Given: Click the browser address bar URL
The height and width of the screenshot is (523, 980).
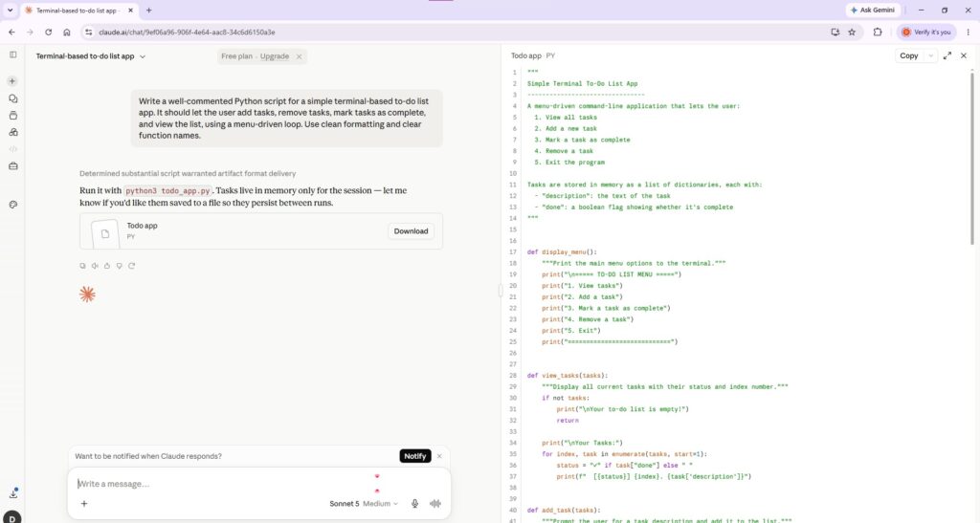Looking at the screenshot, I should (187, 32).
